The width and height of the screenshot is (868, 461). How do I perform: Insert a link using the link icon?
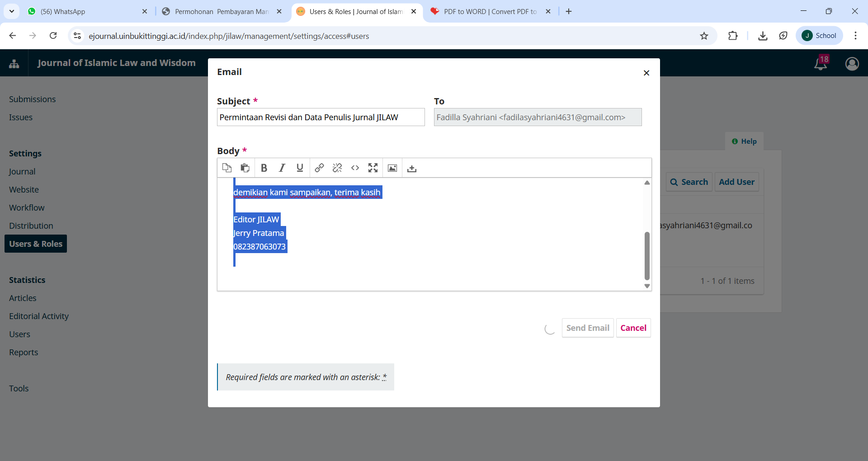[x=319, y=168]
